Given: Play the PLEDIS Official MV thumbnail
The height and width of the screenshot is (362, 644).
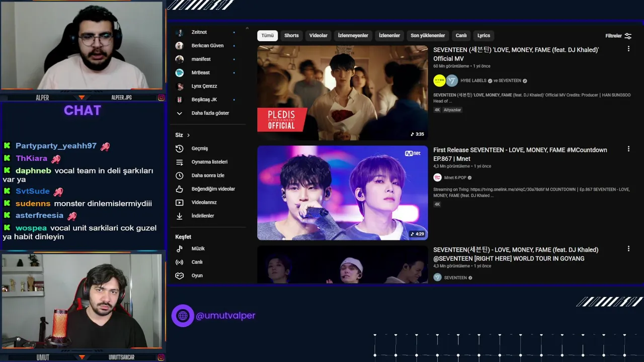Looking at the screenshot, I should pyautogui.click(x=342, y=93).
